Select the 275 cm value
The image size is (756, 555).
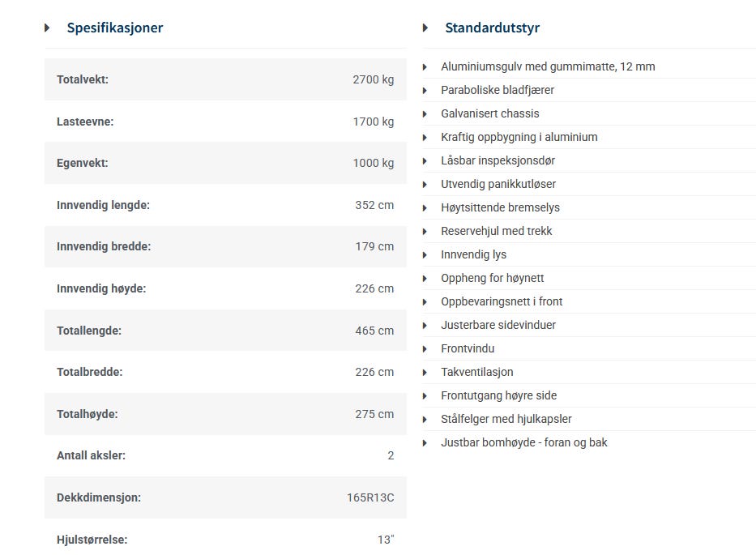click(x=374, y=414)
